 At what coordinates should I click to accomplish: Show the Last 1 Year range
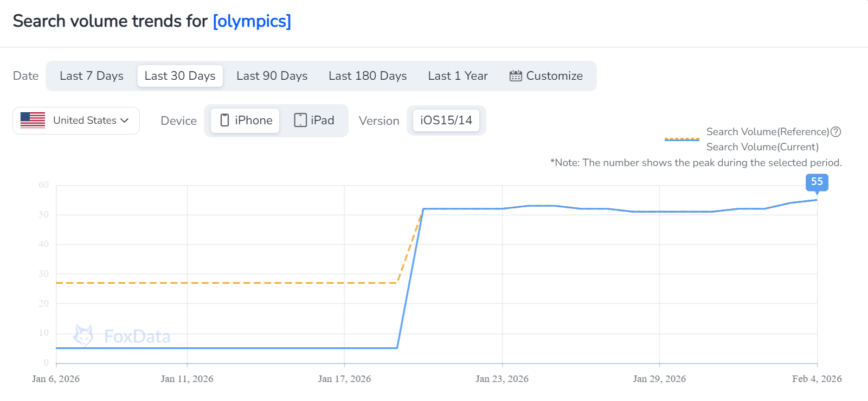pyautogui.click(x=458, y=76)
